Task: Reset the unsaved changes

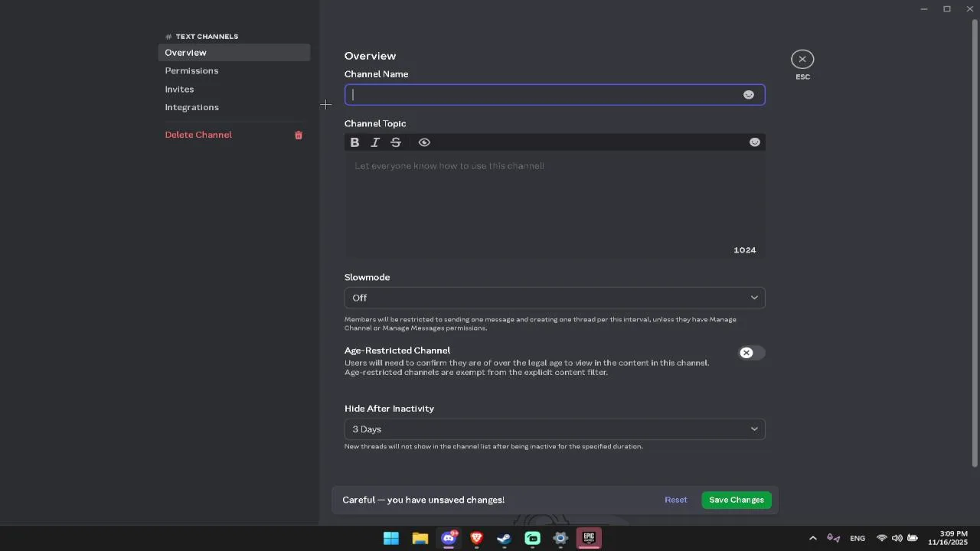Action: [675, 500]
